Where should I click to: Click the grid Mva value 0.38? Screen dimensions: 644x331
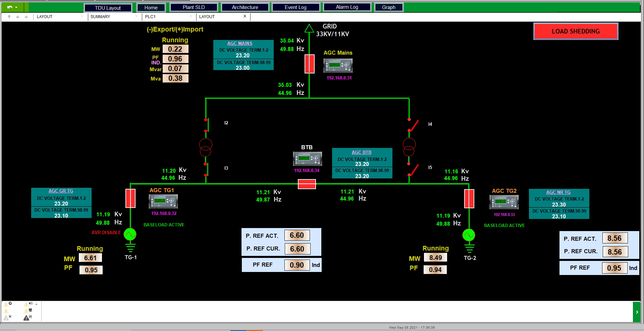175,78
